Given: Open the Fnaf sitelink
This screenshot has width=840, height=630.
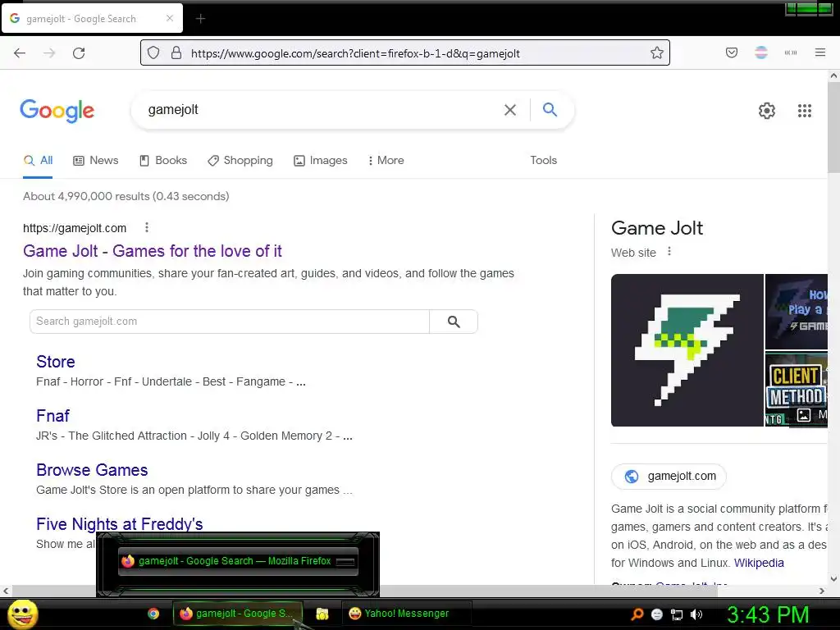Looking at the screenshot, I should point(52,416).
